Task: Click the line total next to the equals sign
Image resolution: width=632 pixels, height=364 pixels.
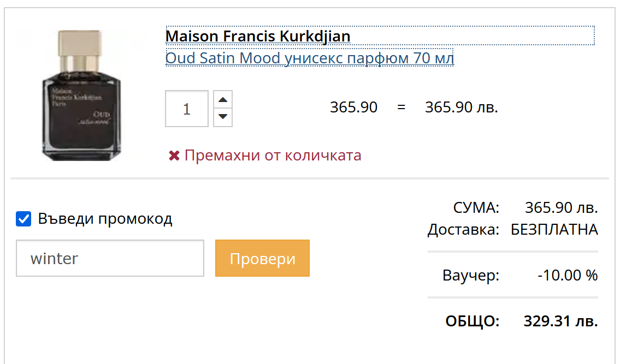Action: point(461,108)
